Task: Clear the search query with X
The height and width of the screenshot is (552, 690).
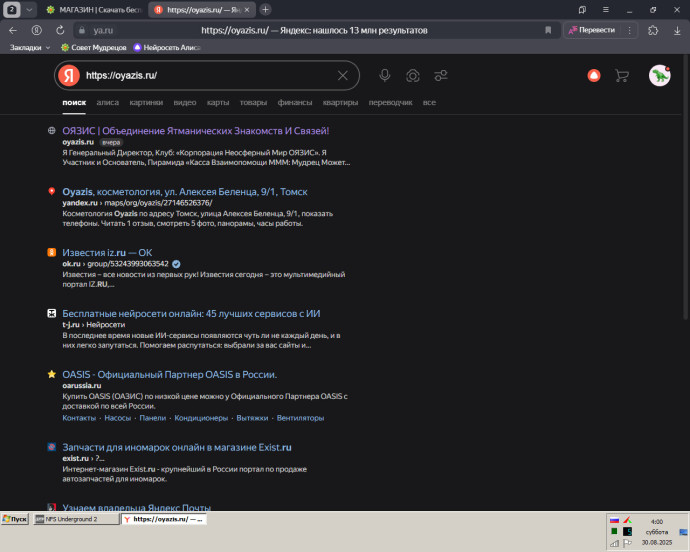Action: click(x=343, y=76)
